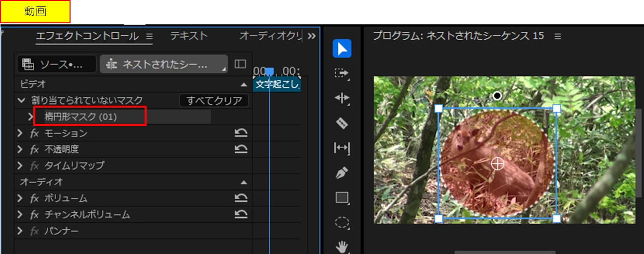Click top-right mask bounding handle
The height and width of the screenshot is (254, 644).
pyautogui.click(x=557, y=109)
